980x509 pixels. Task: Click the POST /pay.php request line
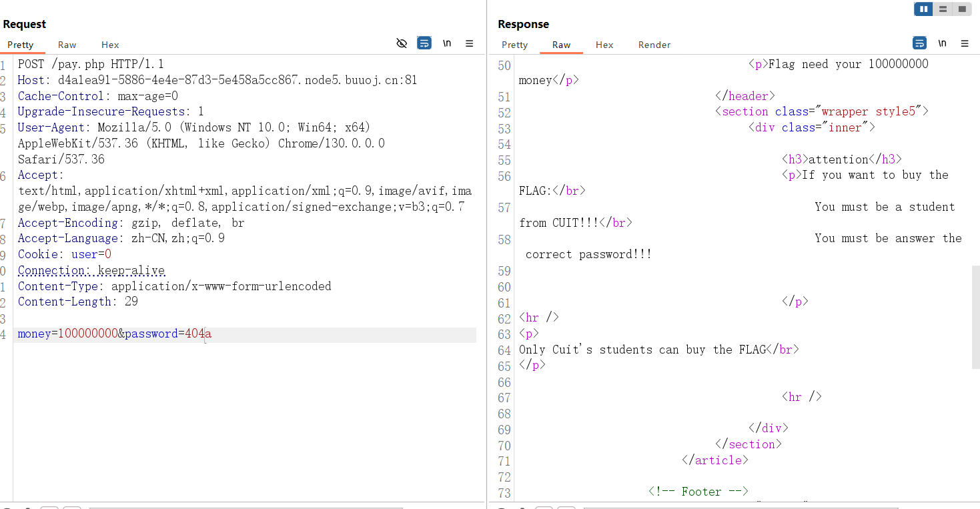(91, 65)
